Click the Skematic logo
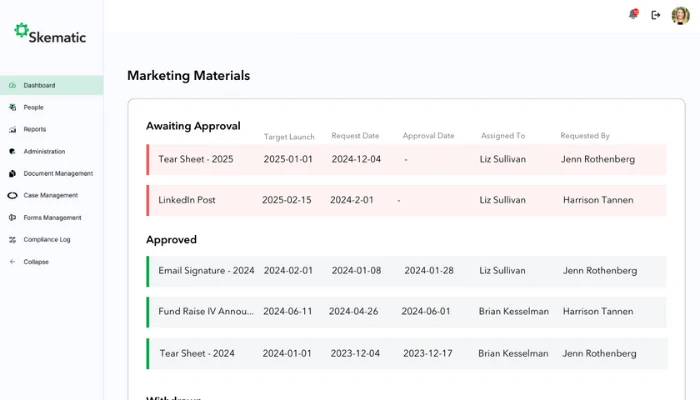The height and width of the screenshot is (400, 700). [x=50, y=35]
